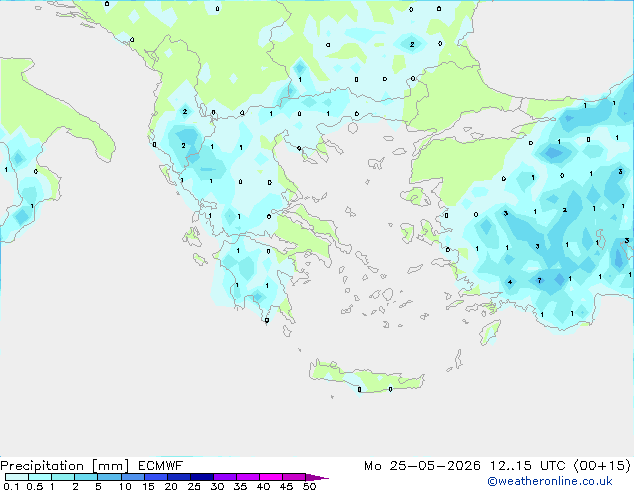Click legend scale label '35'
The height and width of the screenshot is (490, 634).
click(240, 486)
